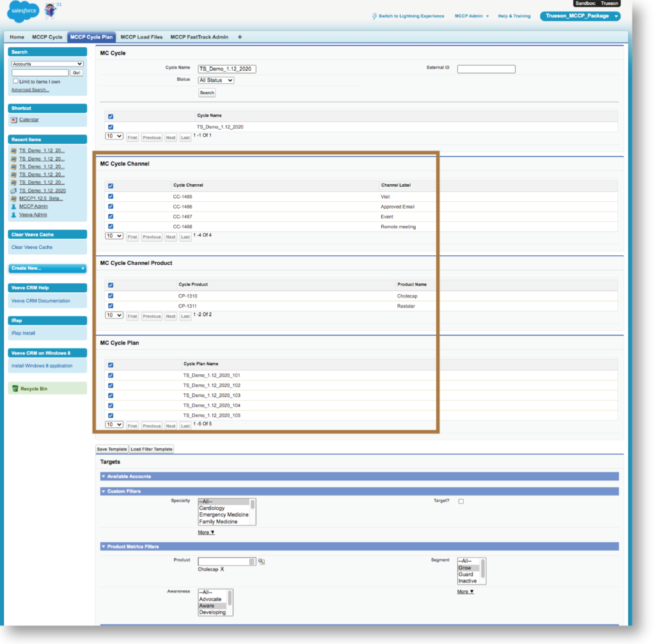Uncheck the CC-1485 Visit channel checkbox
655x644 pixels.
tap(111, 196)
